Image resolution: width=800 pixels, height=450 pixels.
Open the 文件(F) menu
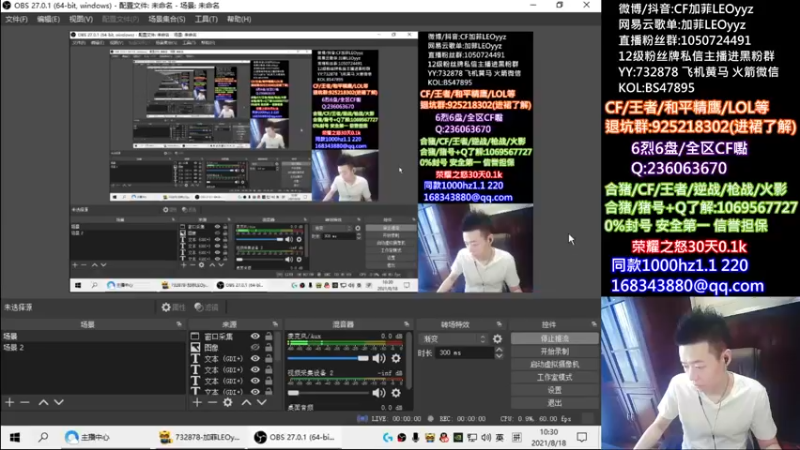point(16,19)
